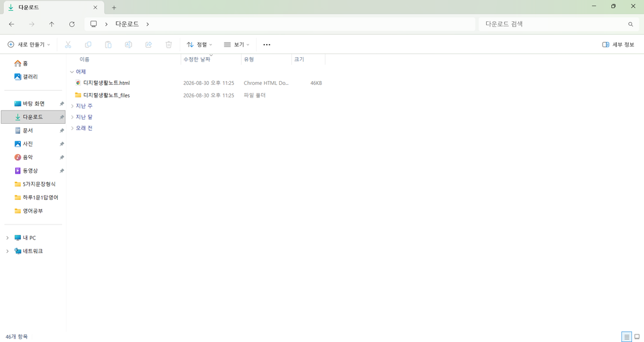Screen dimensions: 644x342
Task: Switch to large icons view in status bar
Action: 637,337
